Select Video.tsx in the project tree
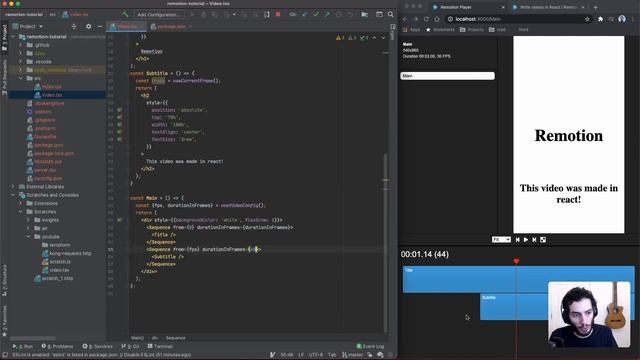Screen dimensions: 640x360 pyautogui.click(x=48, y=95)
